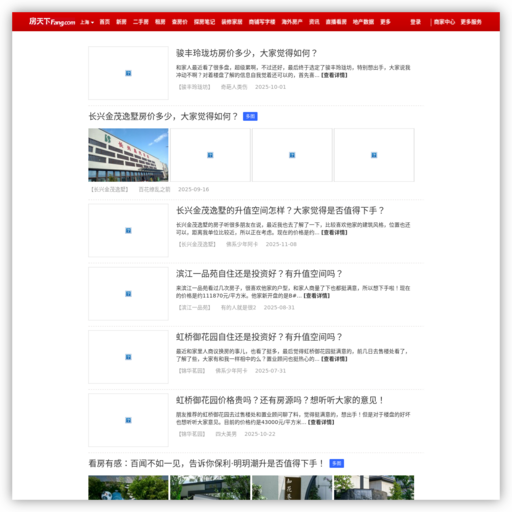Click 查看详情 in the 长兴金茂逸墅的升值空间 post
This screenshot has width=512, height=512.
click(334, 233)
